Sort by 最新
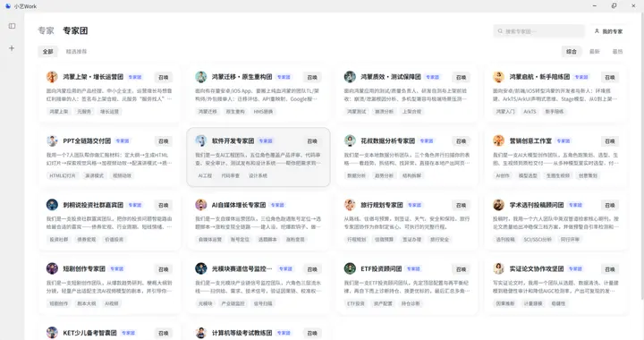The height and width of the screenshot is (340, 644). 595,52
